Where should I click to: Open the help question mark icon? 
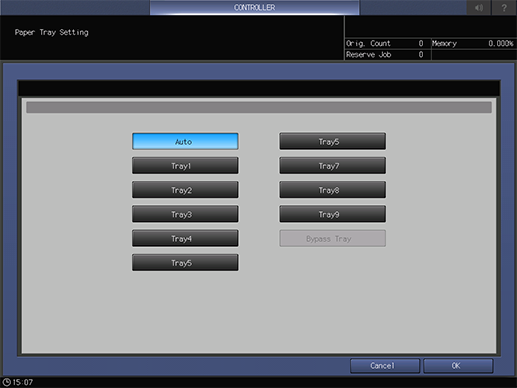[504, 7]
